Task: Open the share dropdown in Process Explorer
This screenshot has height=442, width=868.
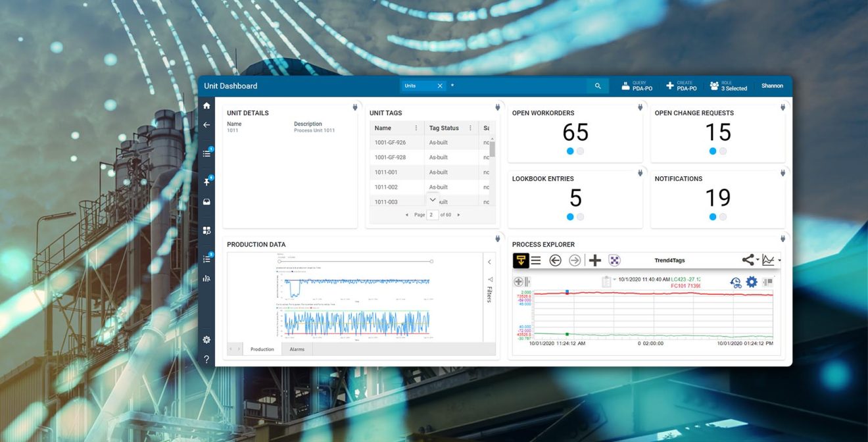Action: [x=750, y=260]
